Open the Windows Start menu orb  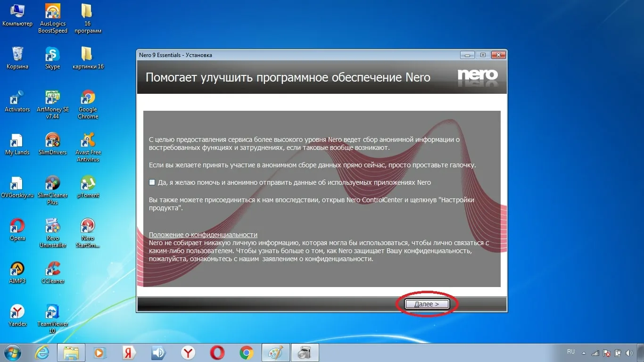tap(12, 353)
